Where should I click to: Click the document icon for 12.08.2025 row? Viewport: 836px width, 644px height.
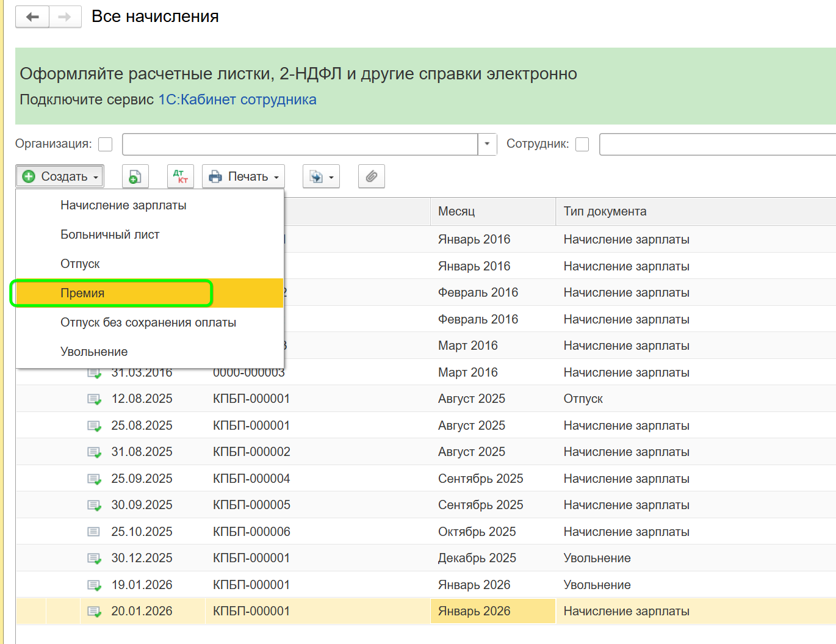pyautogui.click(x=94, y=399)
